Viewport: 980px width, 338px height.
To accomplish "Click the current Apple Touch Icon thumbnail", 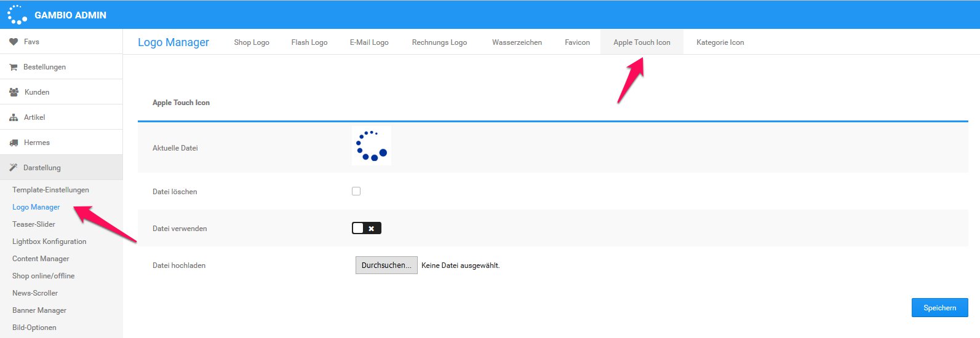I will pos(371,146).
